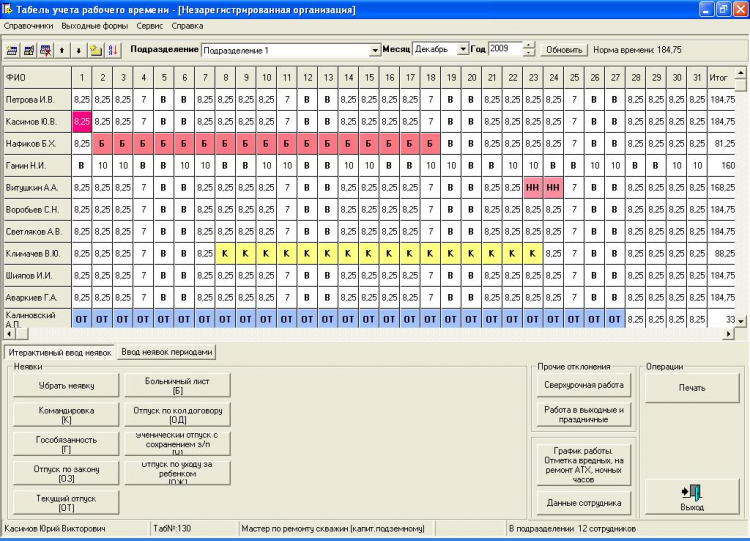Select the magenta highlighted cell for Касимов Ю.В.
The height and width of the screenshot is (541, 750).
(x=82, y=122)
